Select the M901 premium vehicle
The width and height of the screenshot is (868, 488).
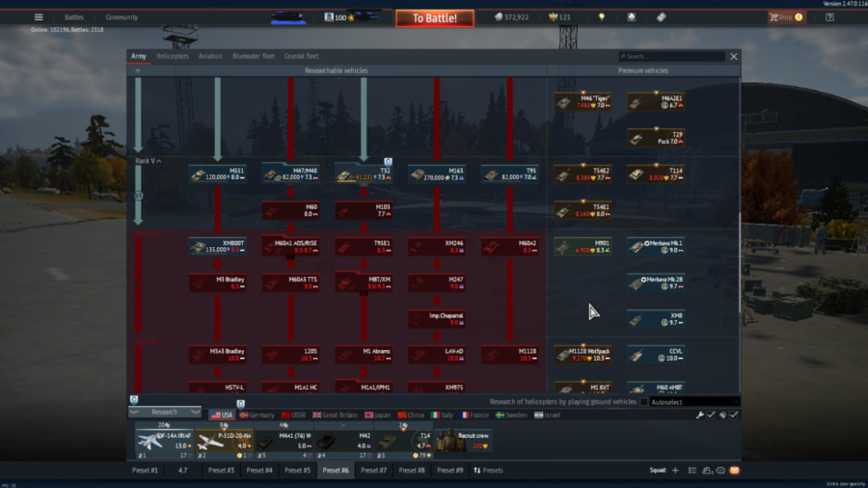click(x=583, y=246)
